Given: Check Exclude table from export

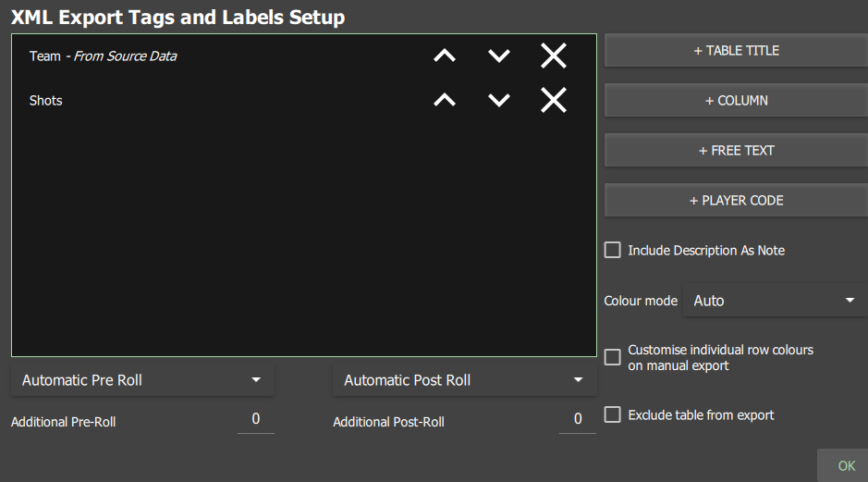Looking at the screenshot, I should pyautogui.click(x=612, y=414).
